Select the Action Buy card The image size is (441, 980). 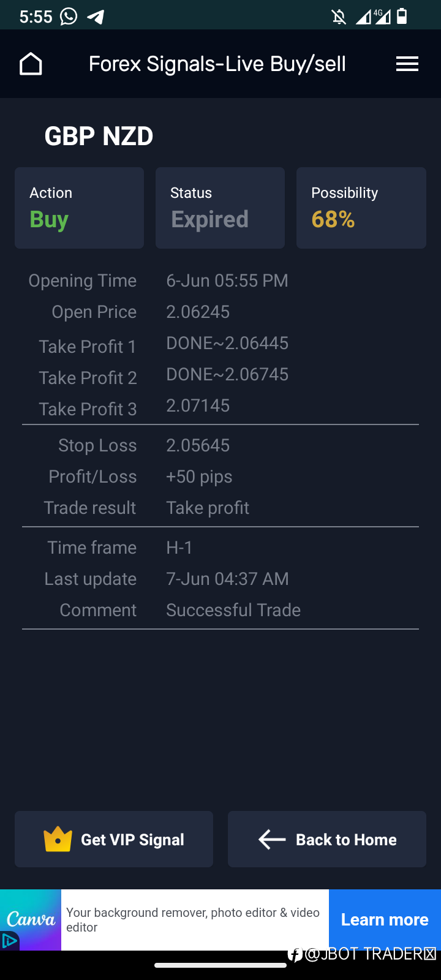pos(79,208)
